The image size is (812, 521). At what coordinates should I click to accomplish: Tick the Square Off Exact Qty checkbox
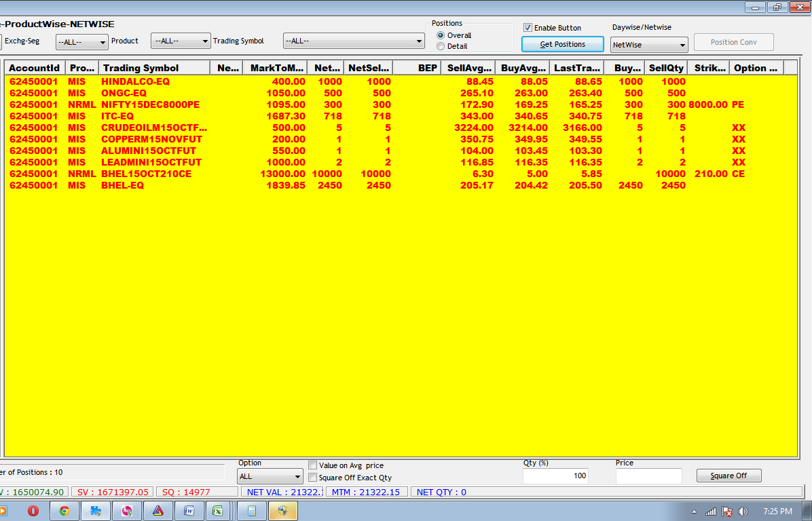(313, 477)
